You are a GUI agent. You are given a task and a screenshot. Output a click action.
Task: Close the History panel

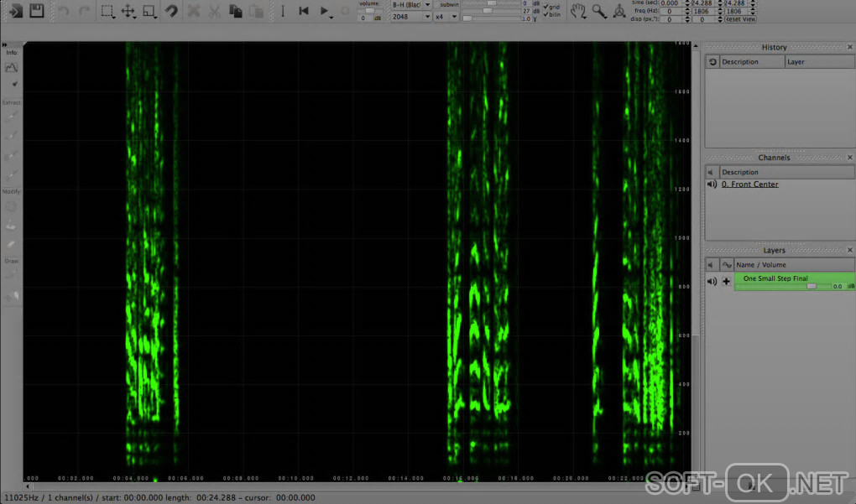coord(849,48)
